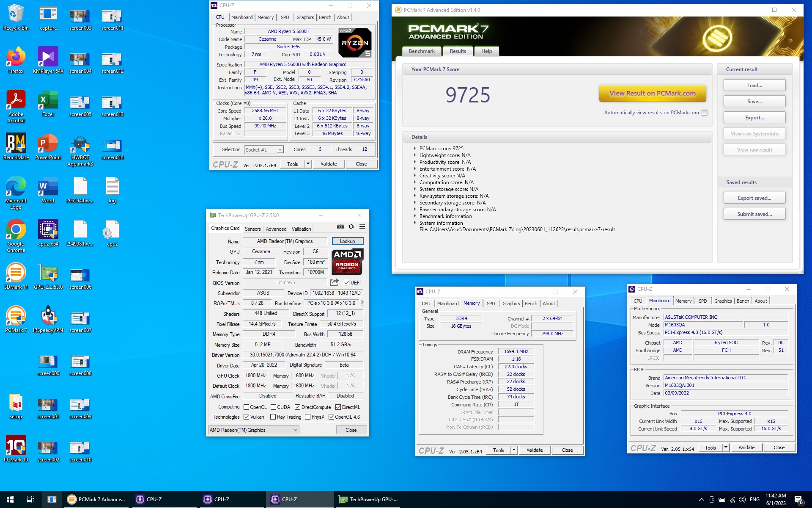Open Task View on taskbar

pos(30,500)
